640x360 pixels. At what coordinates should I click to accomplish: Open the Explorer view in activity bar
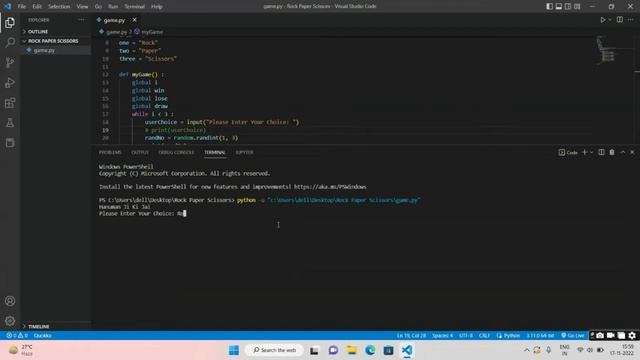coord(10,22)
